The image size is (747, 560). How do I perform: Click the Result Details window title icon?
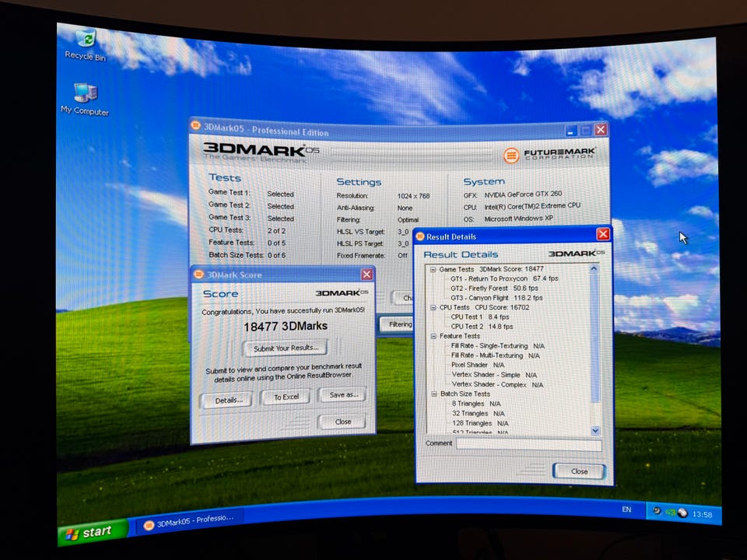(419, 236)
